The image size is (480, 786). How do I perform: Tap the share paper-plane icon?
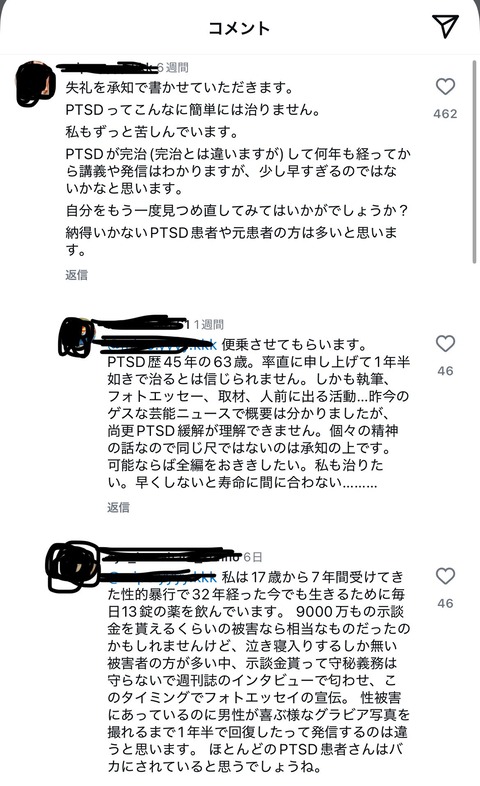click(x=444, y=26)
